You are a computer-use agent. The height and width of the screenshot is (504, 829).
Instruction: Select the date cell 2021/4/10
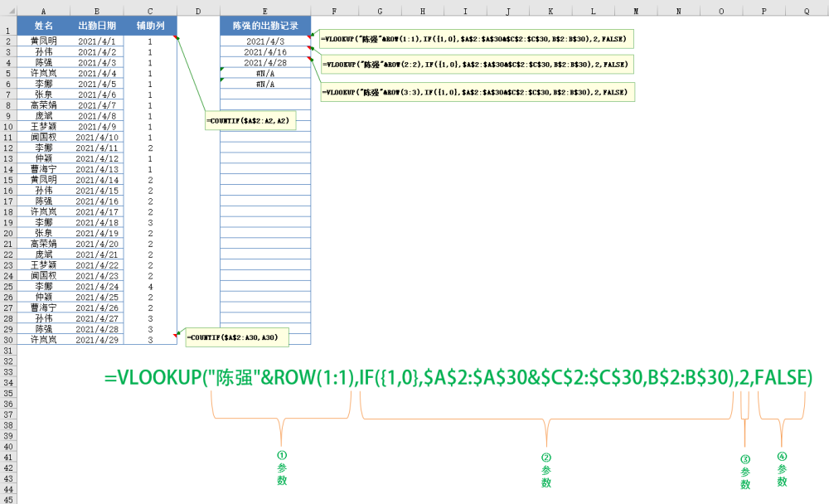[97, 137]
